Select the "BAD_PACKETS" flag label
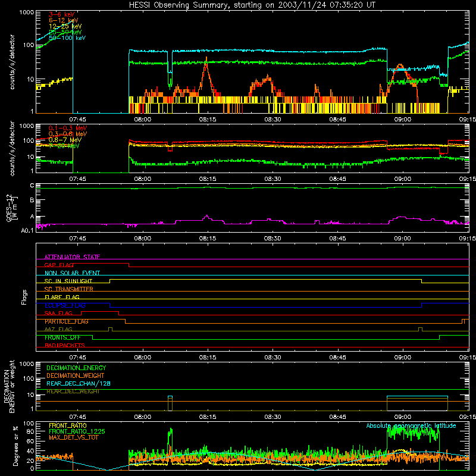This screenshot has height=476, width=476. coord(65,345)
